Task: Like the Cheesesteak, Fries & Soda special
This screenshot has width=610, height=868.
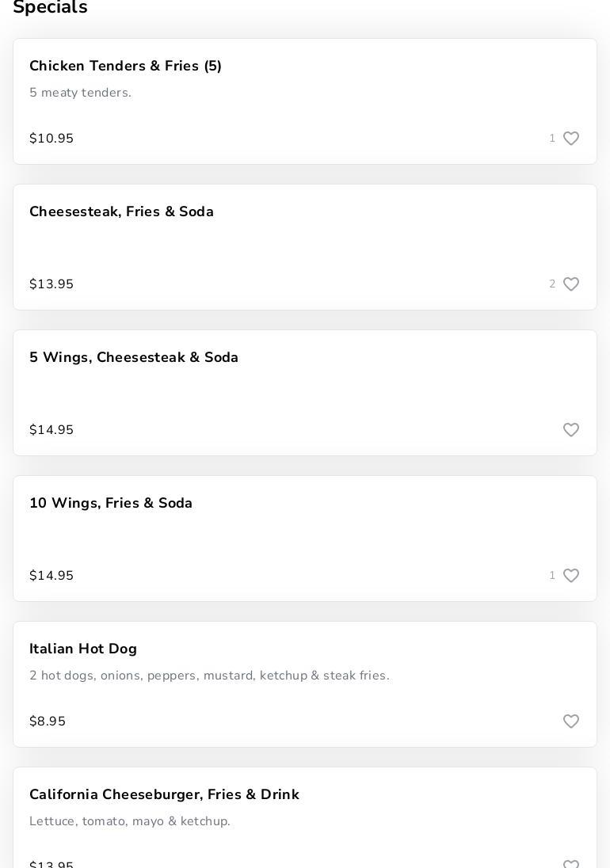Action: [x=570, y=284]
